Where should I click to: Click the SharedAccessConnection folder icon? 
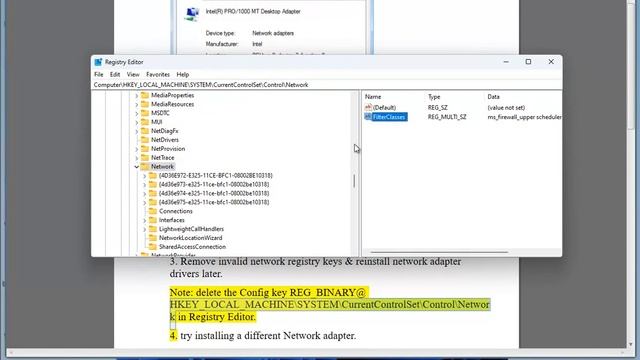pyautogui.click(x=153, y=247)
